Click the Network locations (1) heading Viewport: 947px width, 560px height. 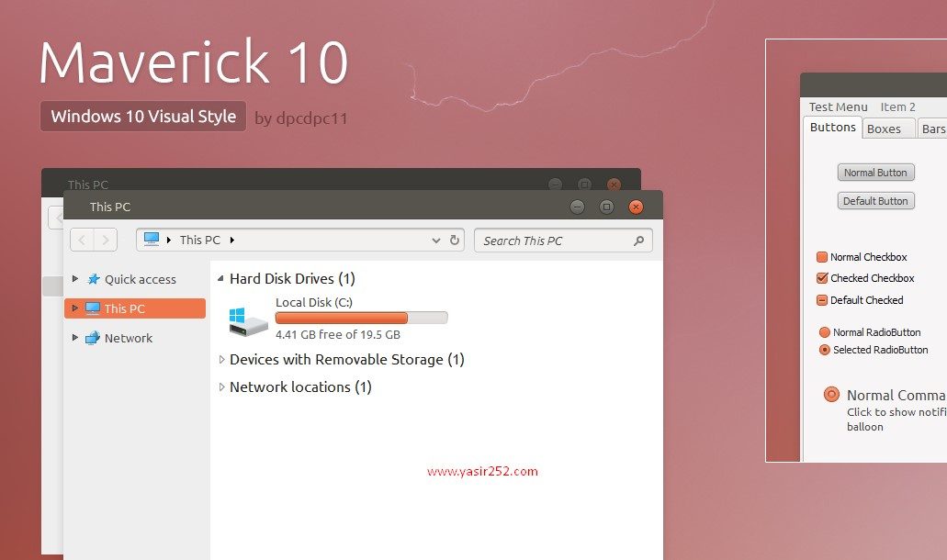tap(300, 386)
